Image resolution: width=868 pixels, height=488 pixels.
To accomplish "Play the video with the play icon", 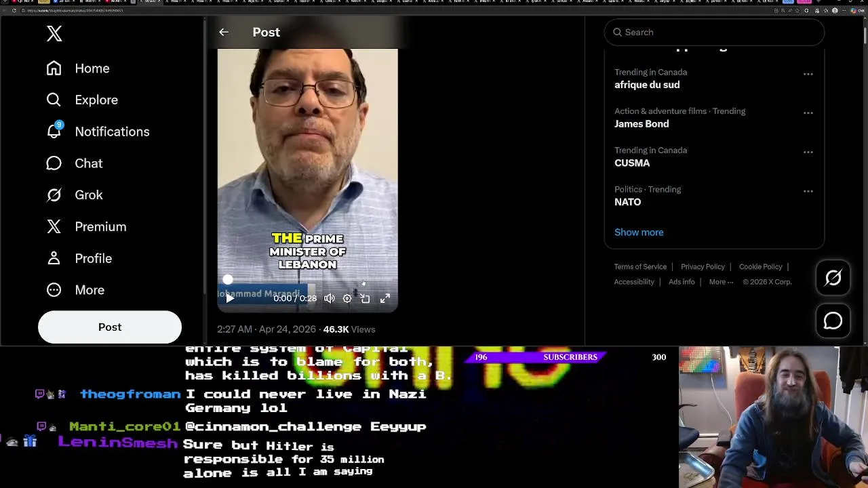I will [x=230, y=298].
